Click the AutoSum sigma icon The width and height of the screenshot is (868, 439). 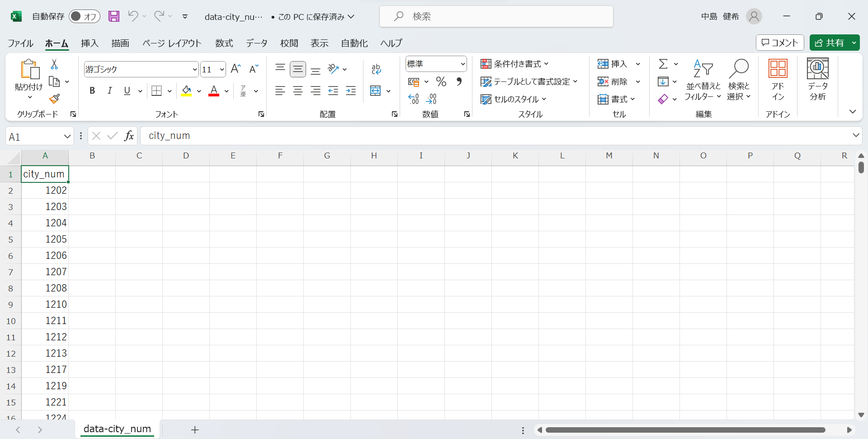click(663, 64)
